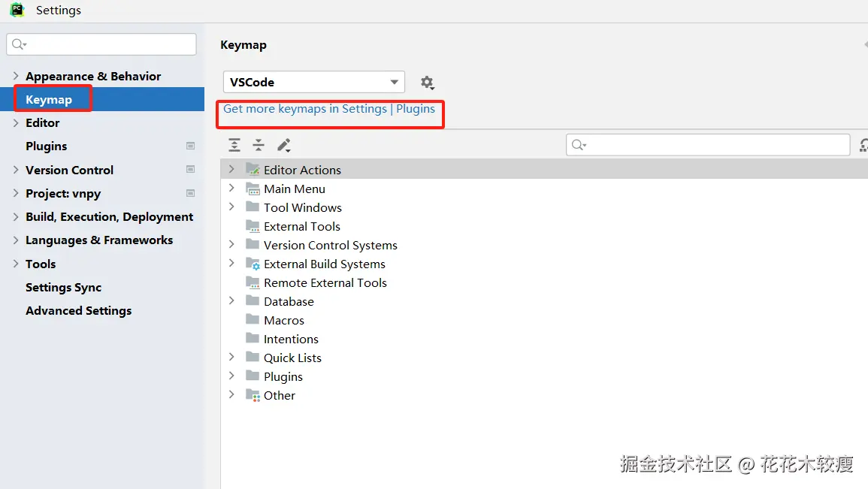Click the Main Menu folder icon
Image resolution: width=868 pixels, height=489 pixels.
[253, 188]
